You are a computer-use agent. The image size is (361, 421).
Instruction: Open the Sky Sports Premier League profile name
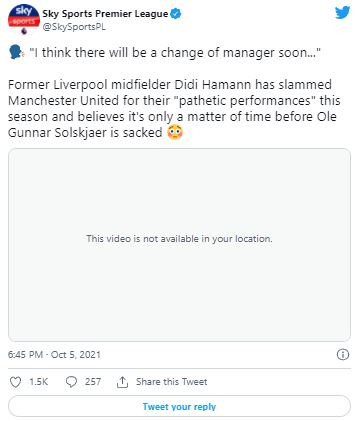point(105,14)
